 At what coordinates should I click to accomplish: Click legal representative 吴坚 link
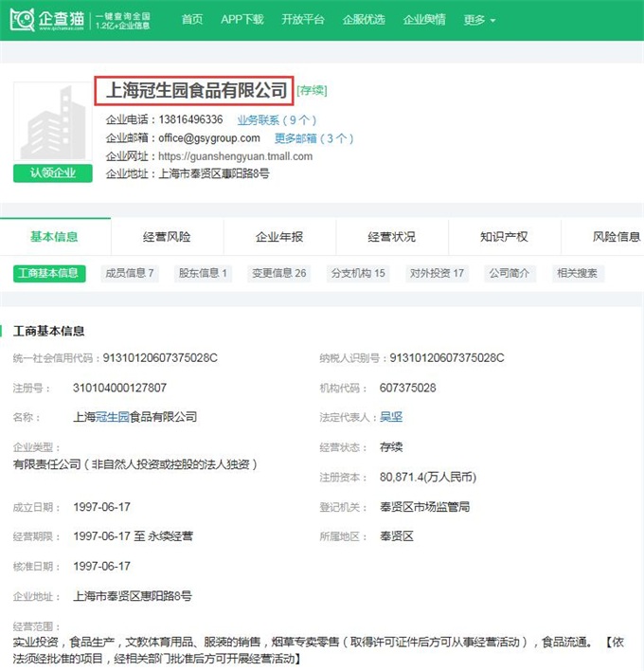(x=391, y=417)
